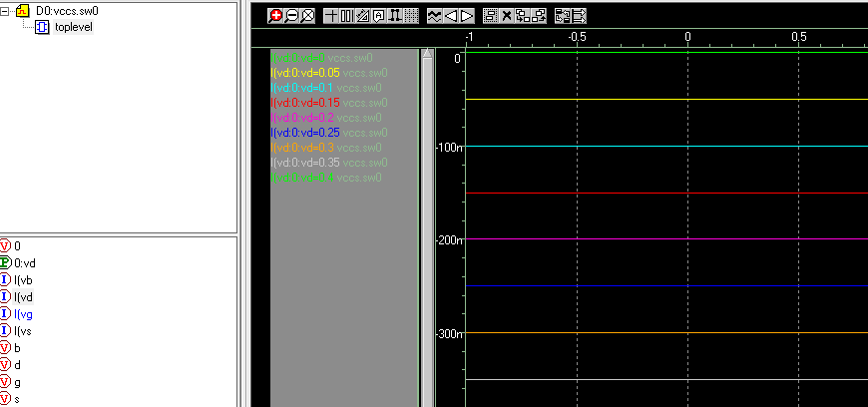Image resolution: width=868 pixels, height=407 pixels.
Task: Select signal 0 in the signal list
Action: click(17, 245)
